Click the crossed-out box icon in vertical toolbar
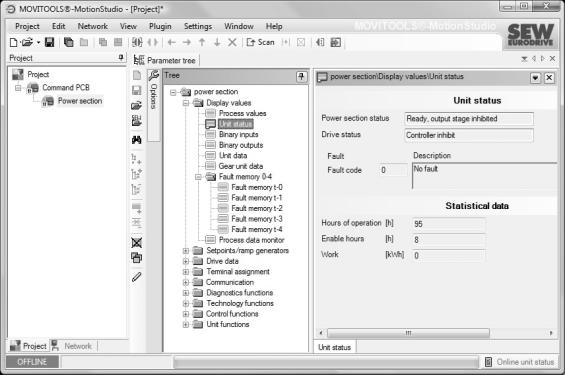 click(x=137, y=242)
